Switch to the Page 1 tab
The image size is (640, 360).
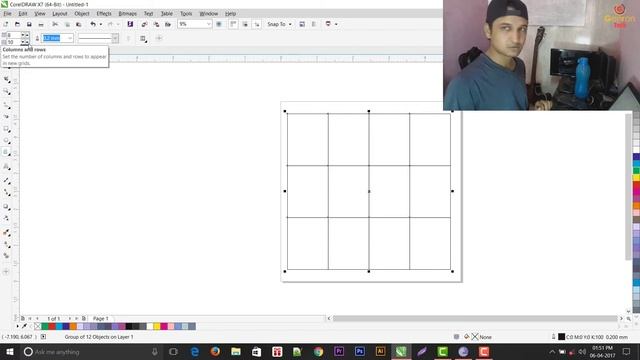tap(100, 318)
